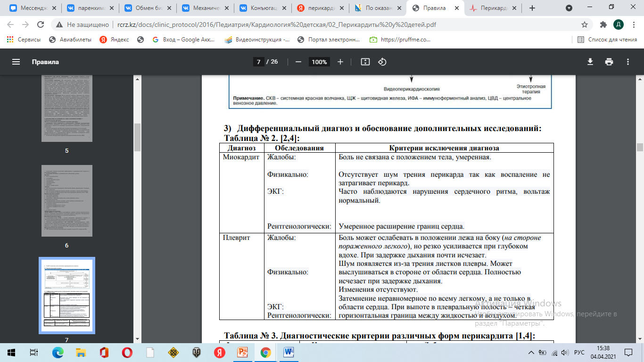Open tab search dropdown arrow
Screen dimensions: 644x362
pos(569,8)
